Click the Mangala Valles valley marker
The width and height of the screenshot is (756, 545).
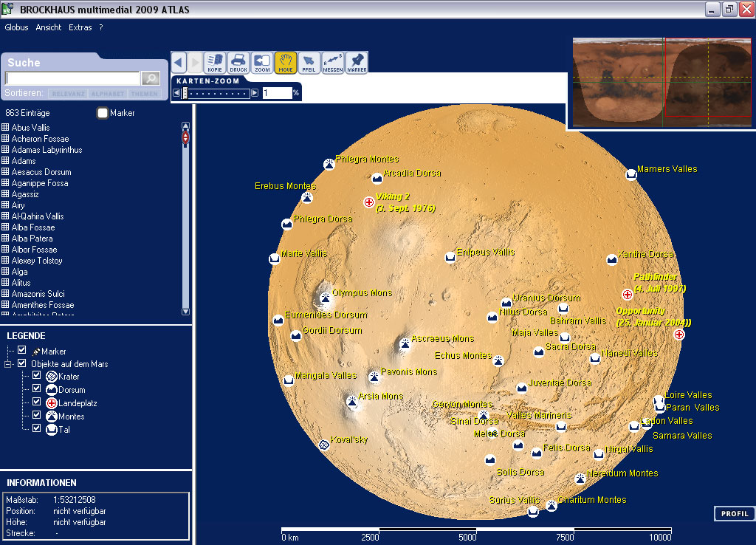[x=289, y=380]
